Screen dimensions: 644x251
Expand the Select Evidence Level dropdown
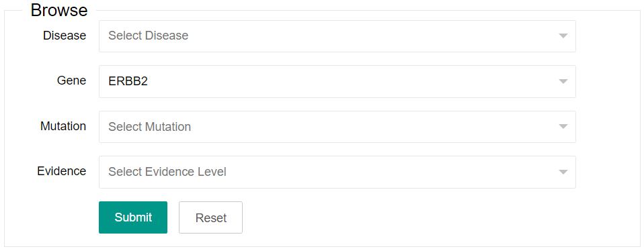(x=337, y=172)
